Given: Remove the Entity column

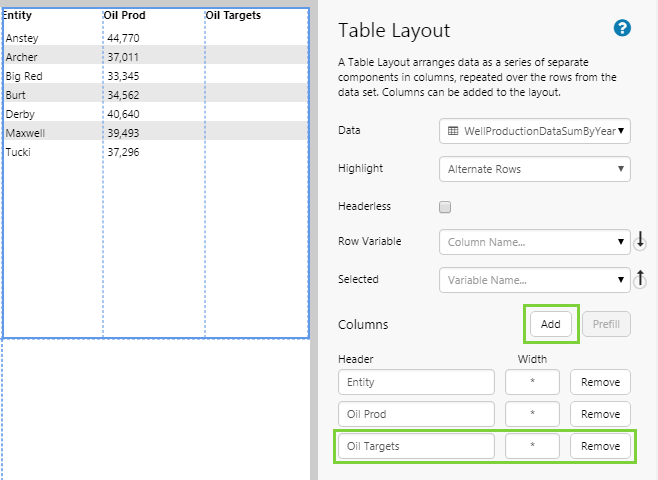Looking at the screenshot, I should coord(600,382).
